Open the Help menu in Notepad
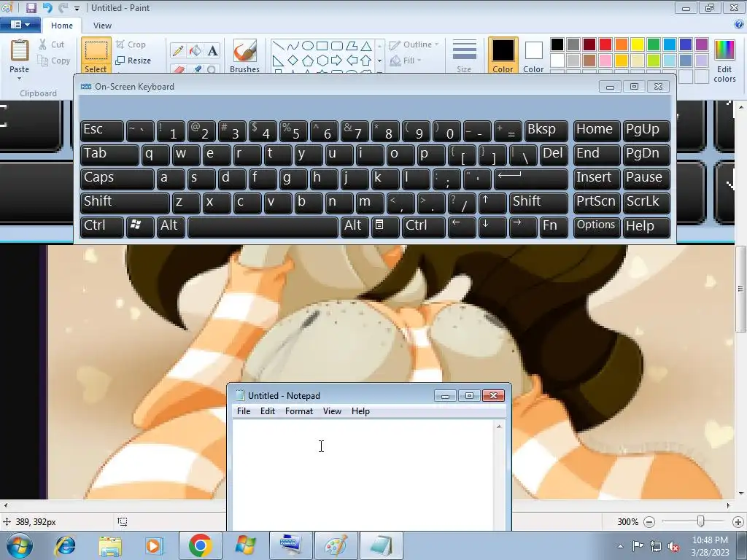 [x=360, y=411]
